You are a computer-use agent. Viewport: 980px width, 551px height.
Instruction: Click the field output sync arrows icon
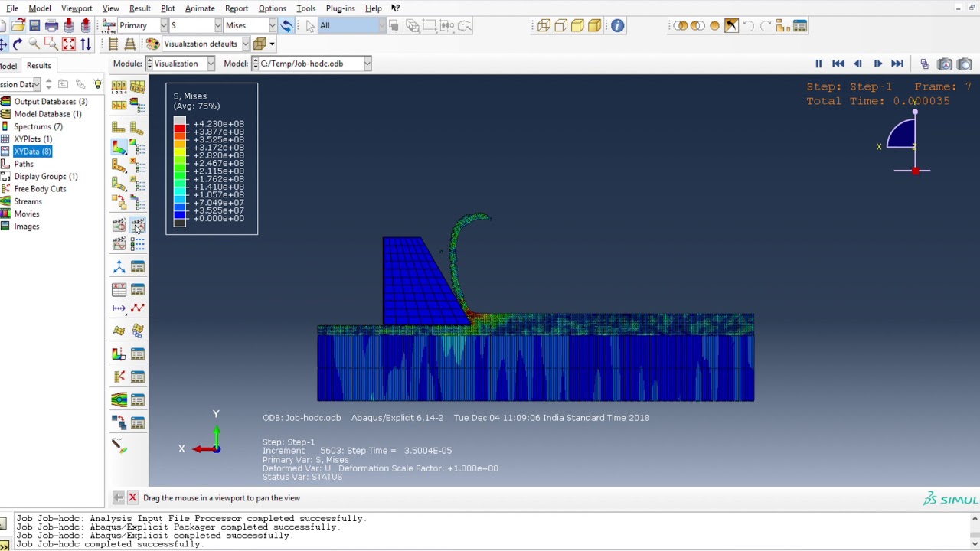(286, 26)
